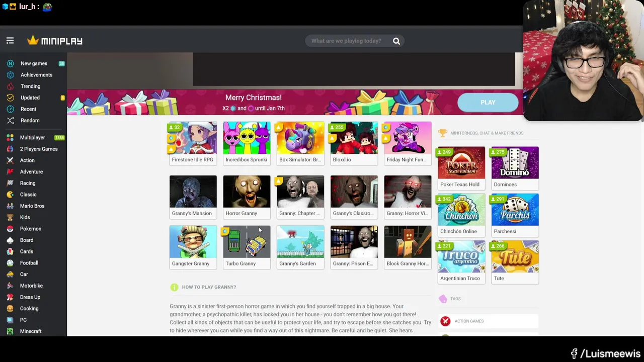
Task: Select Car category label
Action: [24, 275]
